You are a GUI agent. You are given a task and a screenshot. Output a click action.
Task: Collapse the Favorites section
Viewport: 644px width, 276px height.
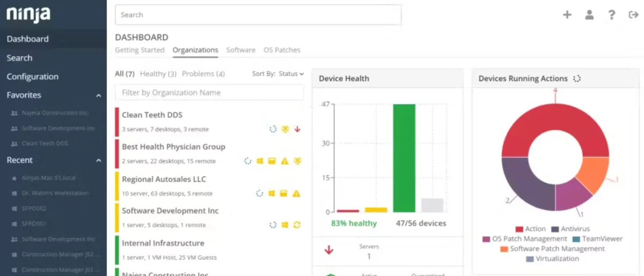[99, 95]
